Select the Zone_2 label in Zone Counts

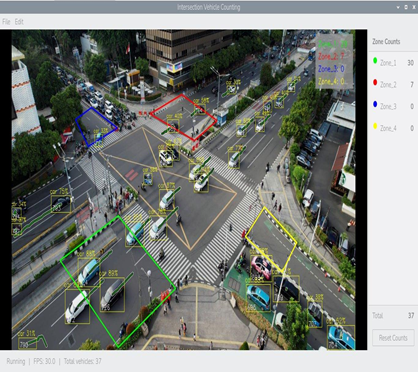point(388,85)
